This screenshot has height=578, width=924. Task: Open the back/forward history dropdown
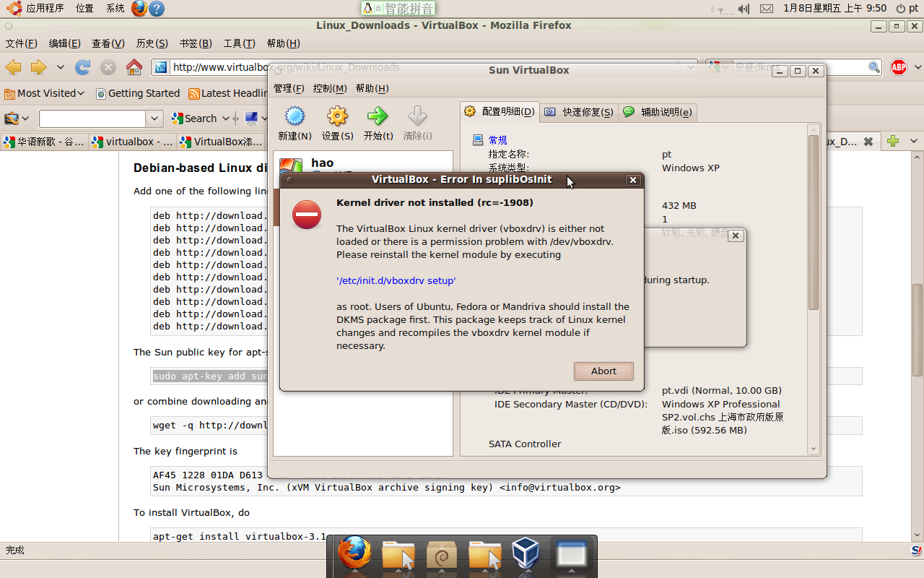[x=61, y=67]
